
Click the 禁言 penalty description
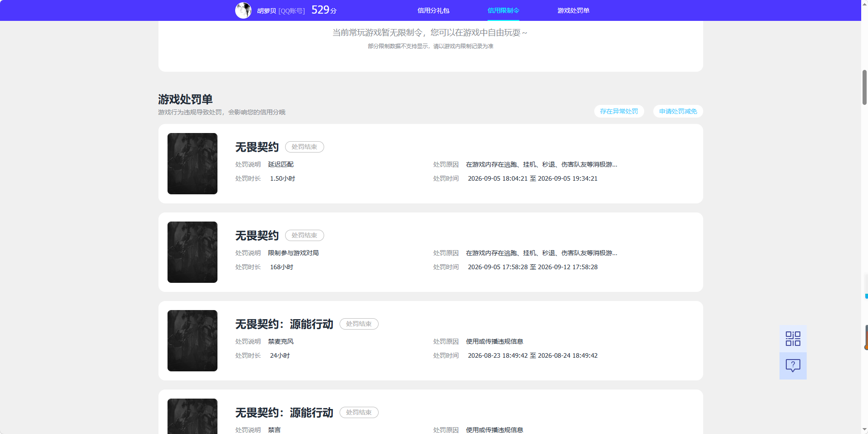coord(274,430)
